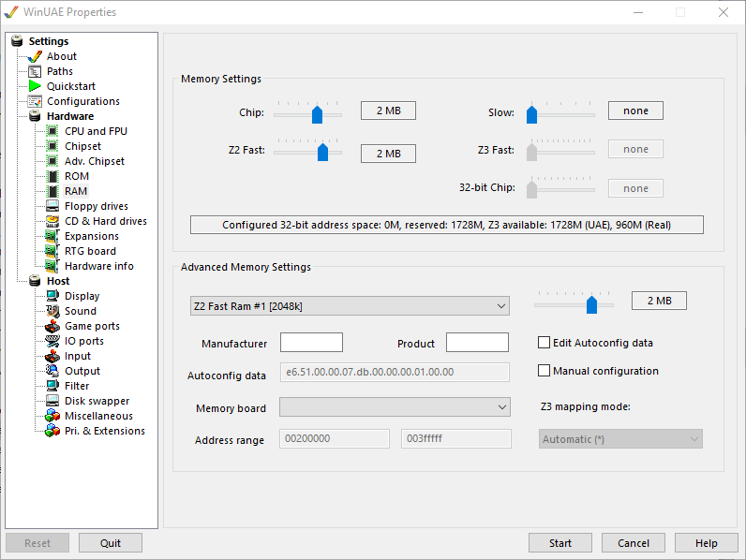Select RTG board in the tree
The height and width of the screenshot is (560, 746).
click(90, 251)
